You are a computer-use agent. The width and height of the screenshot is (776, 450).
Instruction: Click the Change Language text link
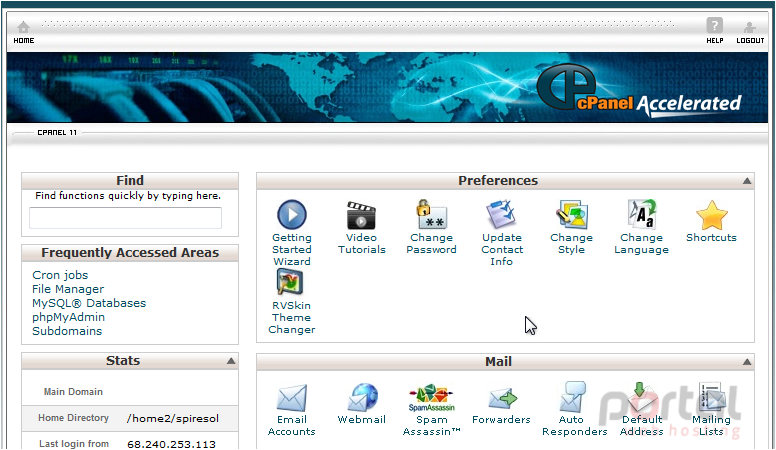(x=641, y=244)
